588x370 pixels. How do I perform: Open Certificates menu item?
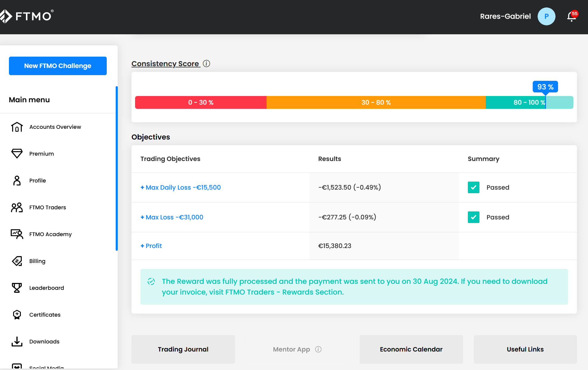coord(45,315)
